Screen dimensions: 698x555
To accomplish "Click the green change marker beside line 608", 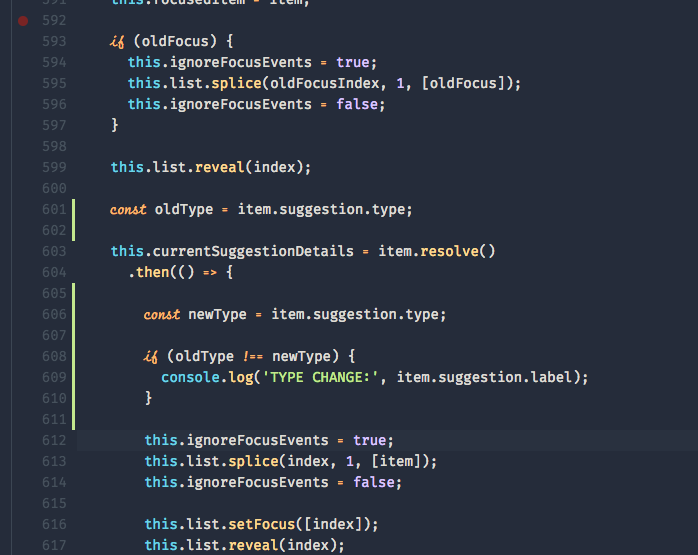I will (73, 356).
